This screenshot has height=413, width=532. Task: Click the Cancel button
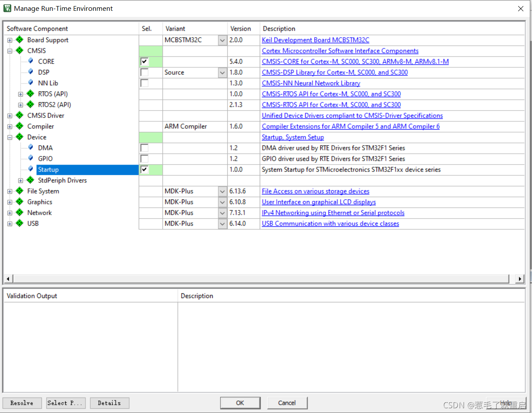point(287,403)
